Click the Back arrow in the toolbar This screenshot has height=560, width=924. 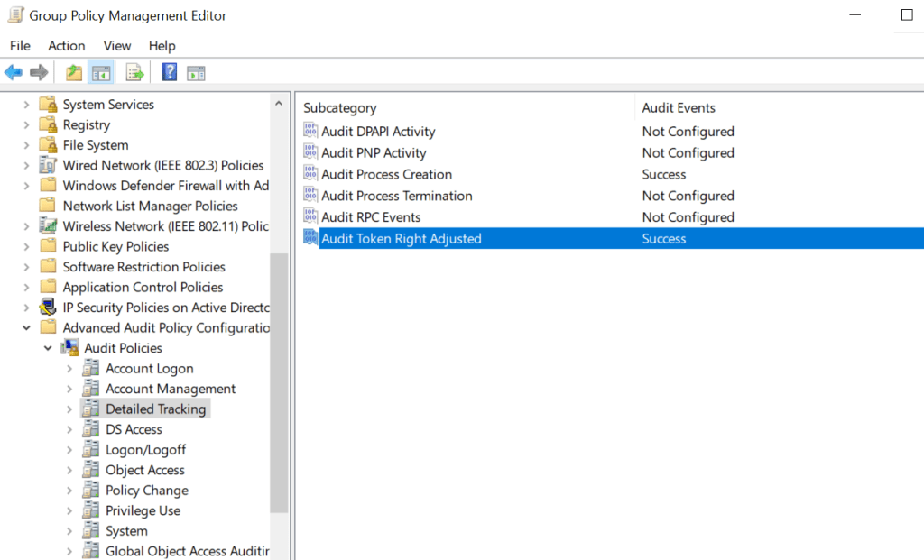(x=14, y=73)
